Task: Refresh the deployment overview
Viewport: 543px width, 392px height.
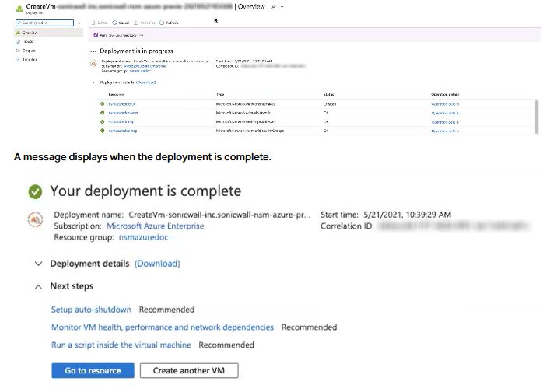Action: [168, 23]
